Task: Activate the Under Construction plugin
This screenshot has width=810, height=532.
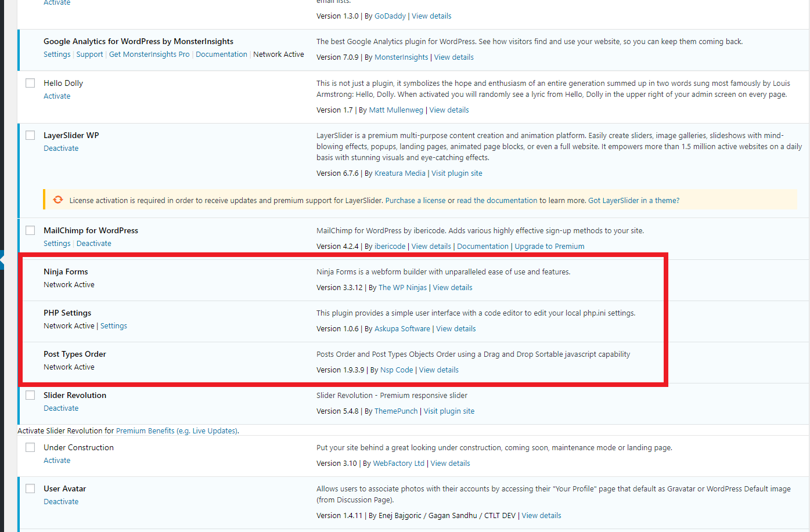Action: tap(57, 460)
